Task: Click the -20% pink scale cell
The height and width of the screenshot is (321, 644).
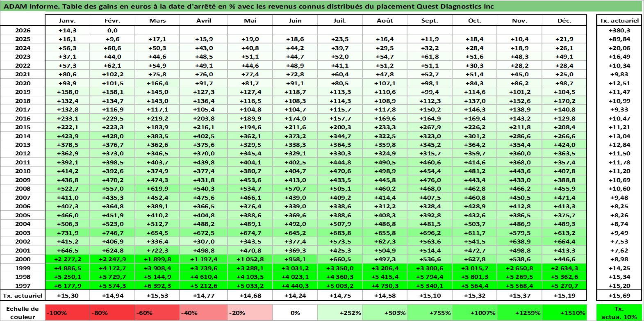Action: [250, 313]
